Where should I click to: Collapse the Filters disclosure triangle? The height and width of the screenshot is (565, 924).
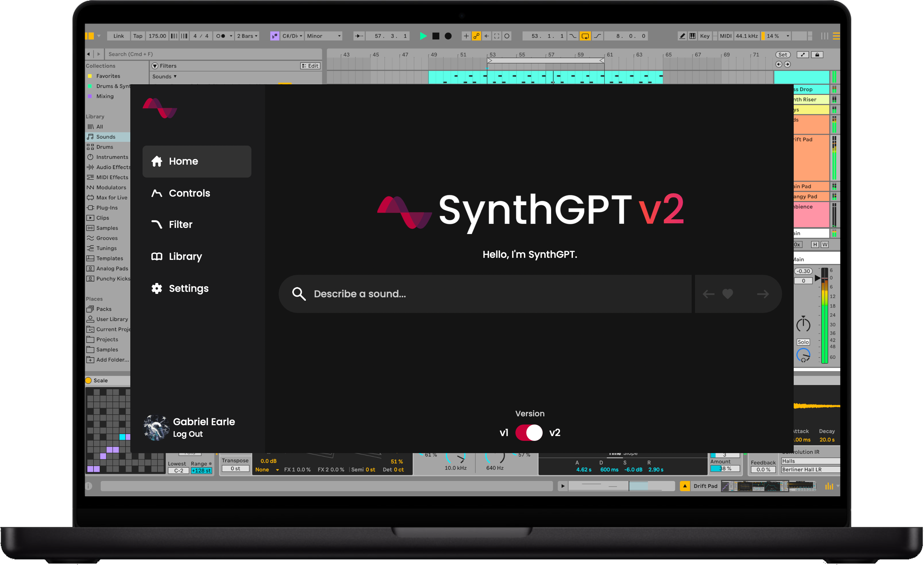point(154,66)
